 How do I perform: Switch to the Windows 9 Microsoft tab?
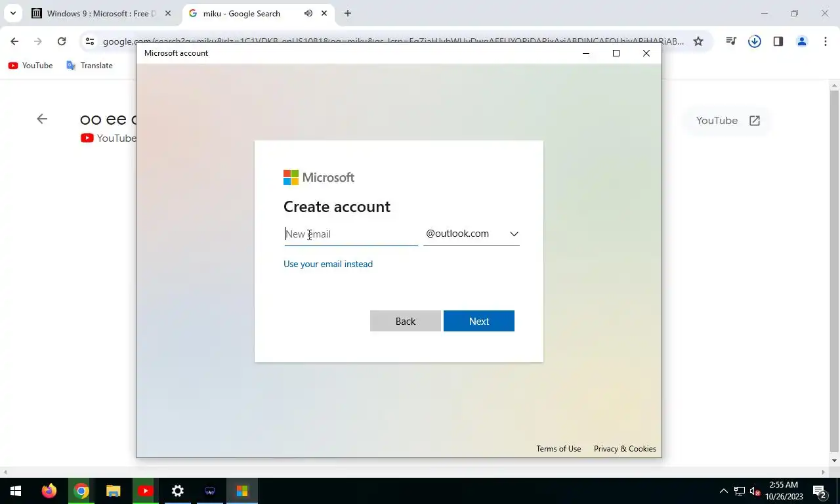click(x=102, y=13)
